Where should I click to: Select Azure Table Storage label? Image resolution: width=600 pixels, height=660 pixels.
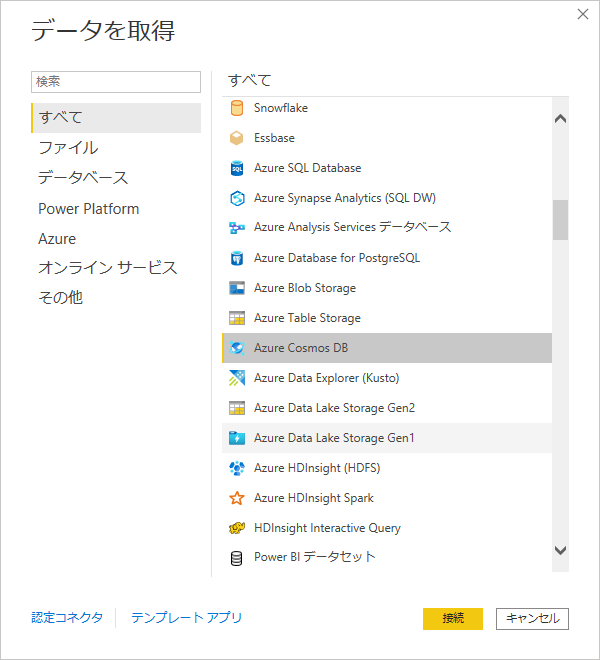[x=307, y=318]
